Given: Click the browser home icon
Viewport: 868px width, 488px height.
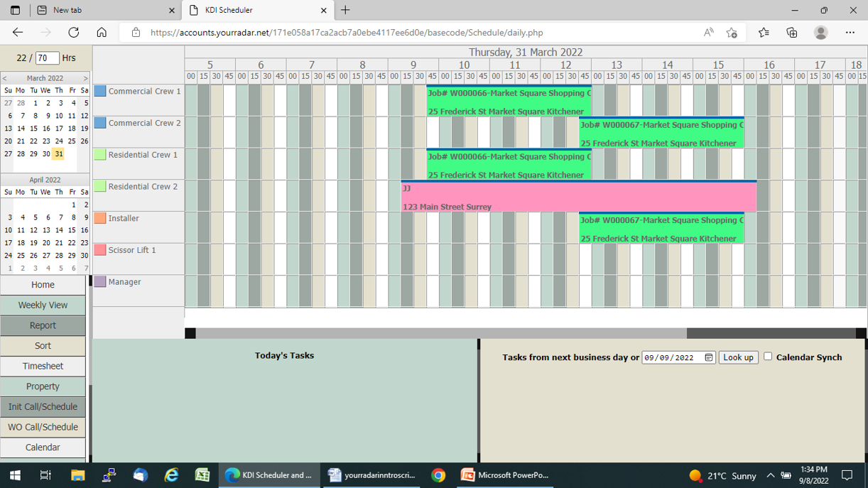Looking at the screenshot, I should [x=102, y=33].
